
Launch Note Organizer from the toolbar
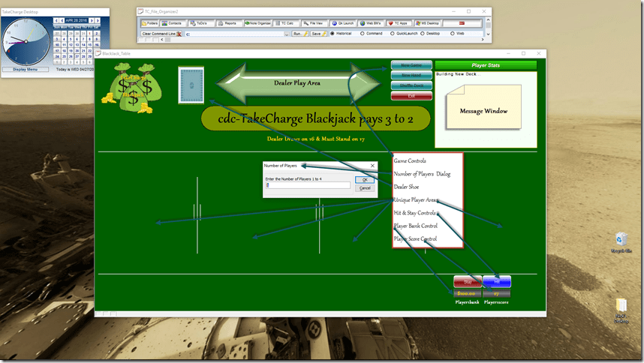[x=258, y=23]
